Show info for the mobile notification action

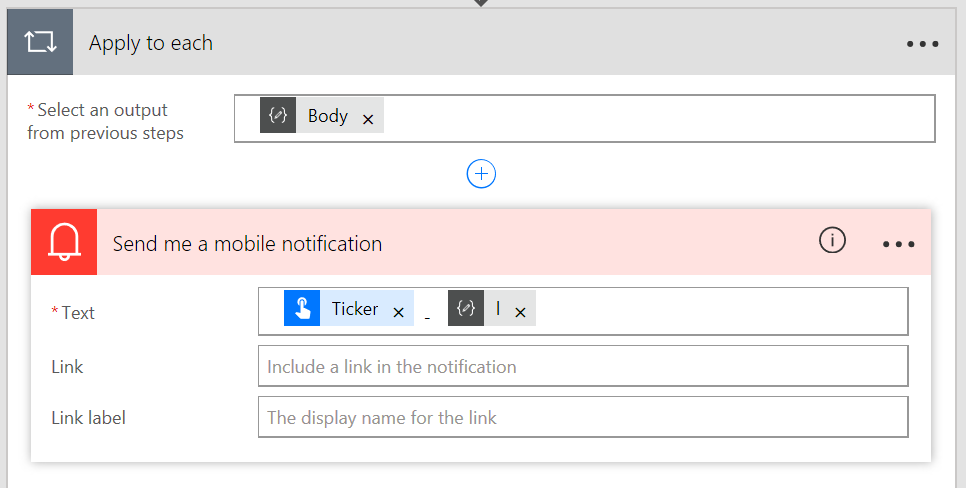(832, 241)
